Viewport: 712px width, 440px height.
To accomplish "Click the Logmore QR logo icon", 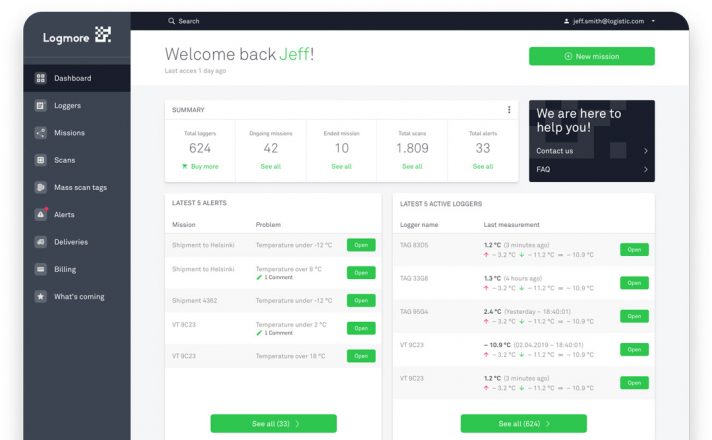I will point(103,35).
